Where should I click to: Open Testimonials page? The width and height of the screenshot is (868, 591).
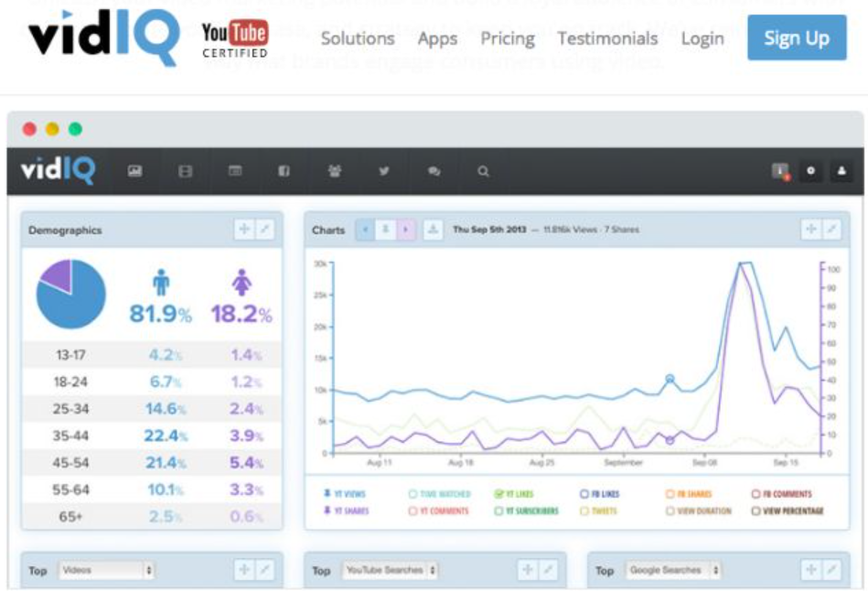[x=607, y=38]
